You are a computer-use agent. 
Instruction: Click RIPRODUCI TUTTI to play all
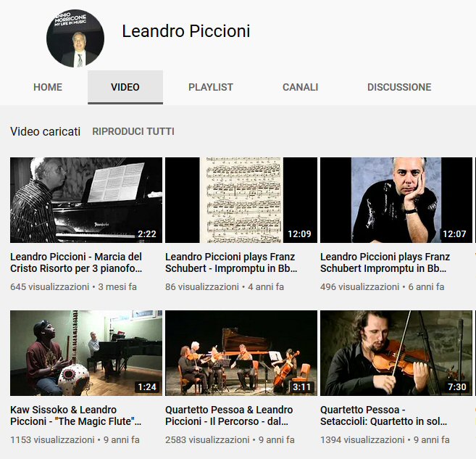pos(133,131)
